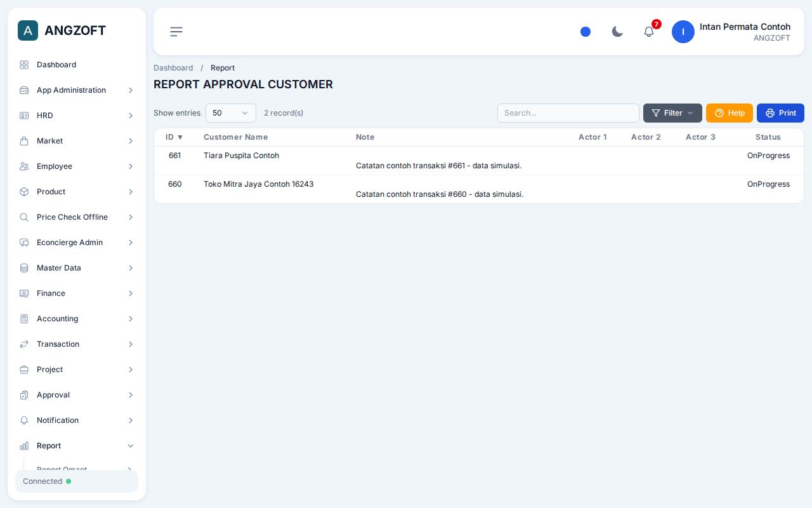Go to Dashboard breadcrumb link

(x=173, y=68)
